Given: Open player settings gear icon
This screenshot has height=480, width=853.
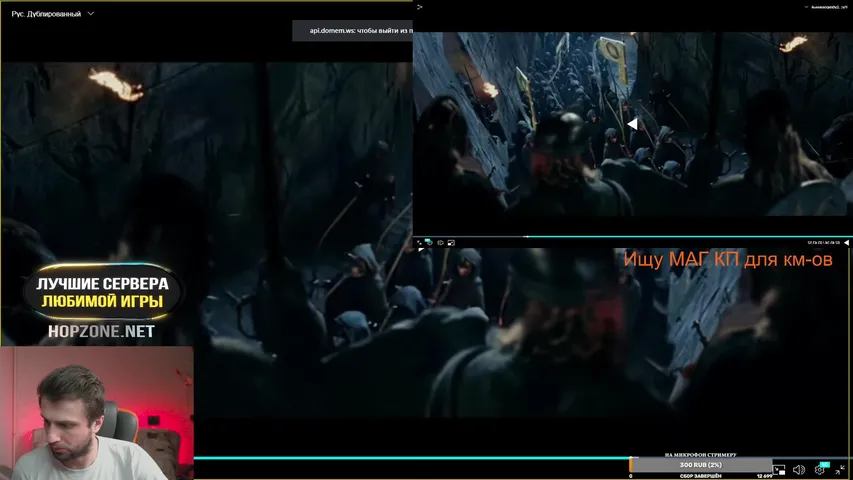Looking at the screenshot, I should (820, 470).
